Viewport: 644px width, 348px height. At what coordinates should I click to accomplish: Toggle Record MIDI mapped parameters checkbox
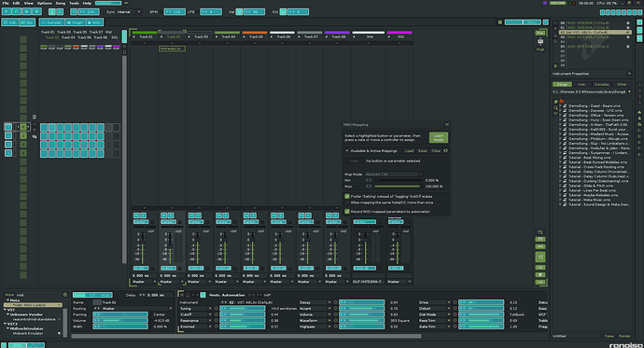click(347, 212)
